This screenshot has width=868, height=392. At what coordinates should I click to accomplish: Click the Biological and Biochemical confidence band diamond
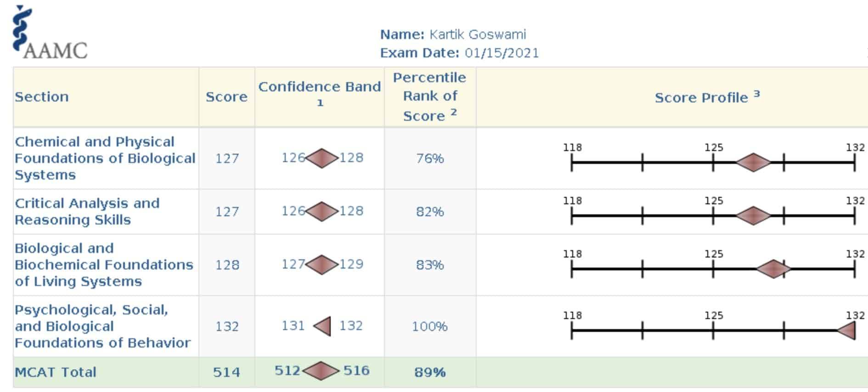click(x=322, y=265)
